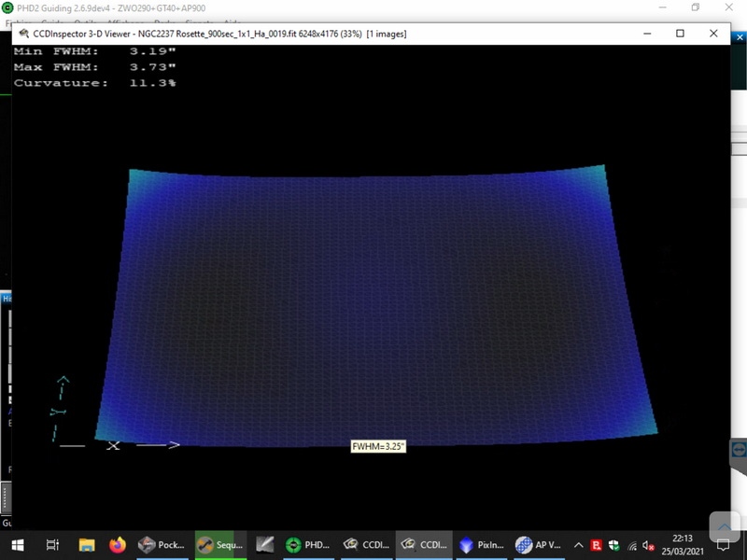The image size is (747, 560).
Task: Click the 3-D field curvature surface plot
Action: [376, 307]
